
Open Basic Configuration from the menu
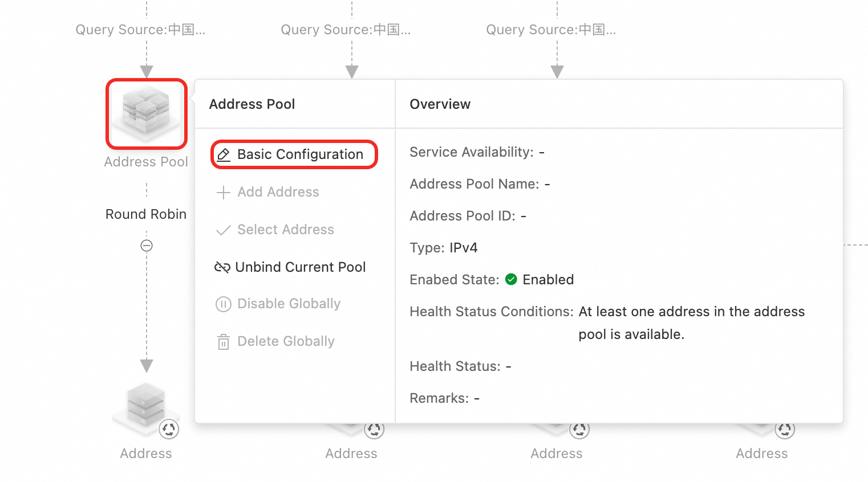pyautogui.click(x=299, y=154)
